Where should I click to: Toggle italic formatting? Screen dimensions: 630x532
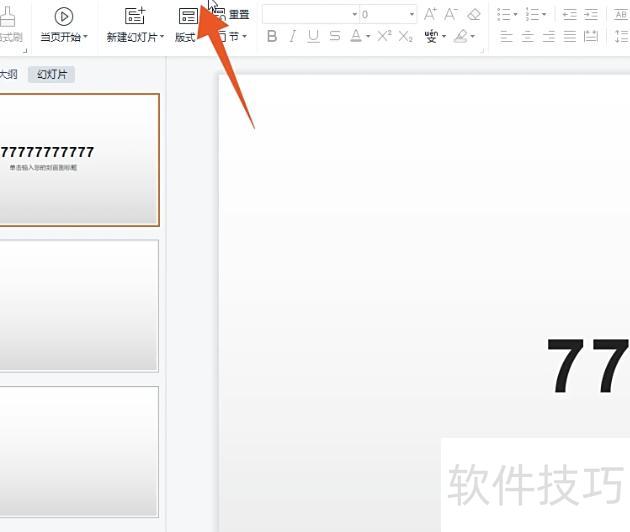292,37
